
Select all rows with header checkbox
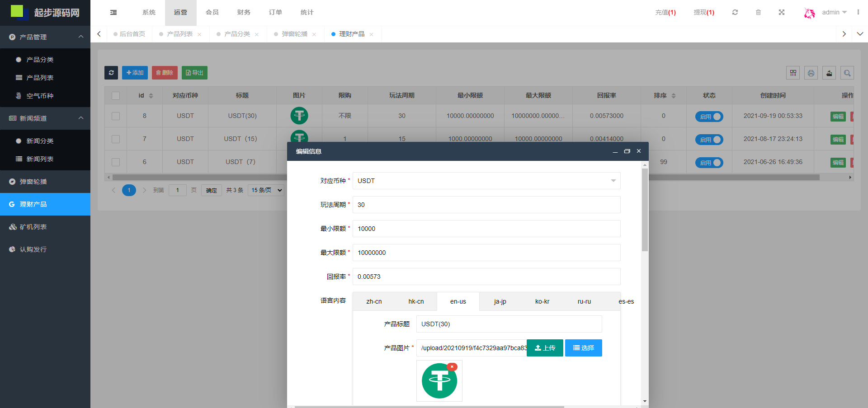(116, 96)
